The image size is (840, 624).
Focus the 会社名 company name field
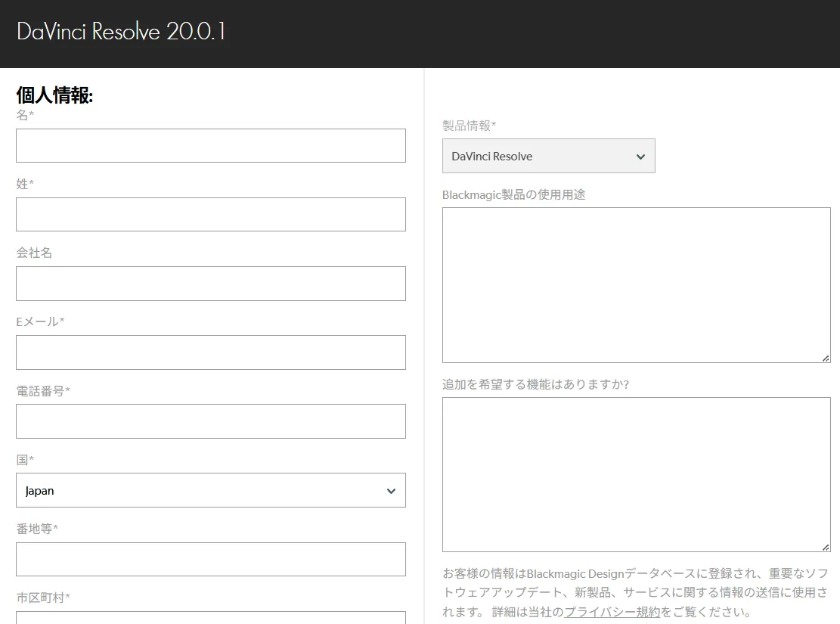(x=210, y=284)
